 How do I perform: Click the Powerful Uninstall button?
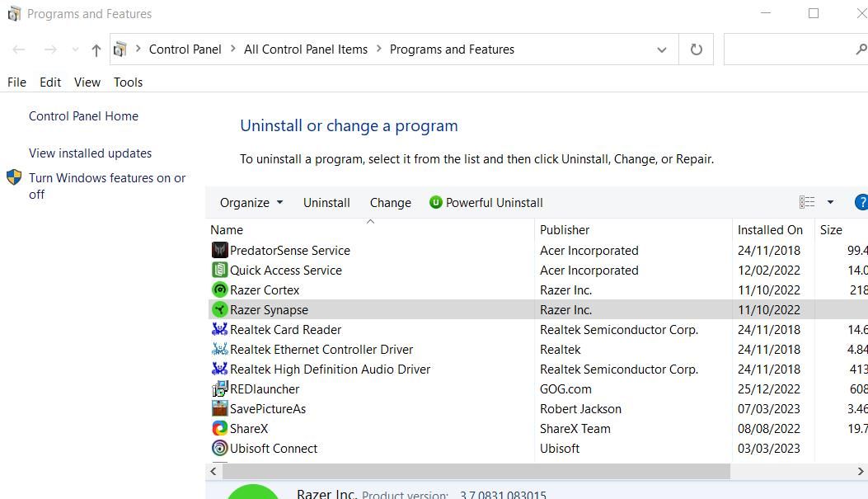(486, 203)
